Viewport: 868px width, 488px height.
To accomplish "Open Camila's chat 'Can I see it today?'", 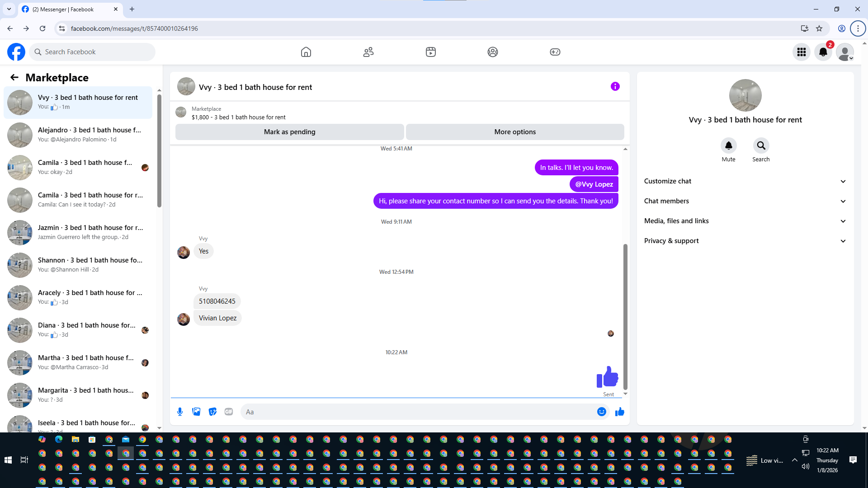I will pos(78,200).
